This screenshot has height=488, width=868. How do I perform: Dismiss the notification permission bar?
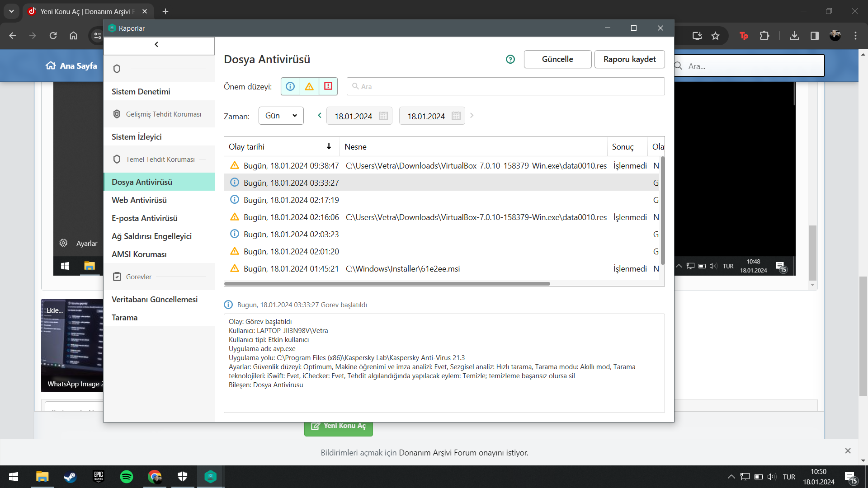tap(848, 451)
